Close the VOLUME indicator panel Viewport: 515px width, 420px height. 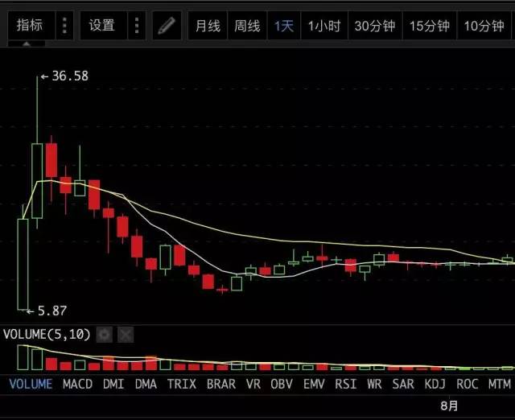click(x=126, y=335)
